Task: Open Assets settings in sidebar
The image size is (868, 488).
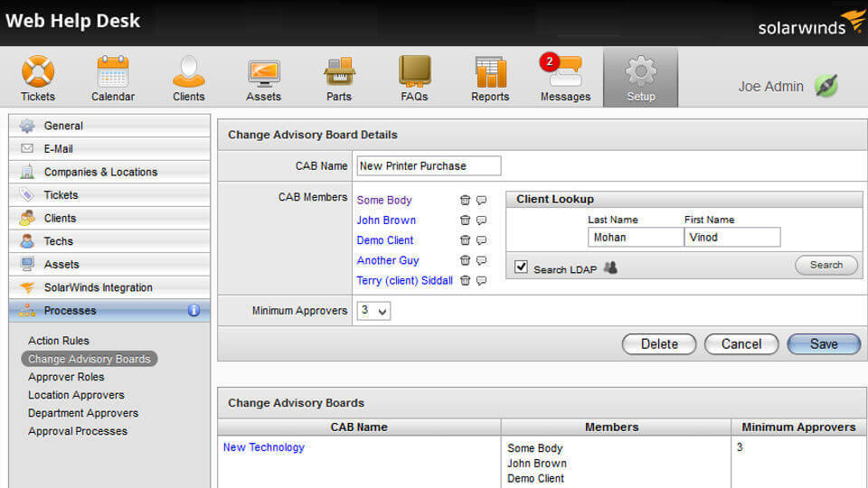Action: tap(109, 265)
